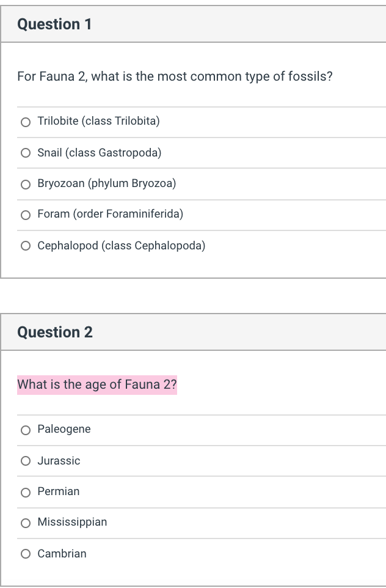386x588 pixels.
Task: Click the "Bryozoan (phylum Bryozoa)" answer label
Action: tap(107, 183)
